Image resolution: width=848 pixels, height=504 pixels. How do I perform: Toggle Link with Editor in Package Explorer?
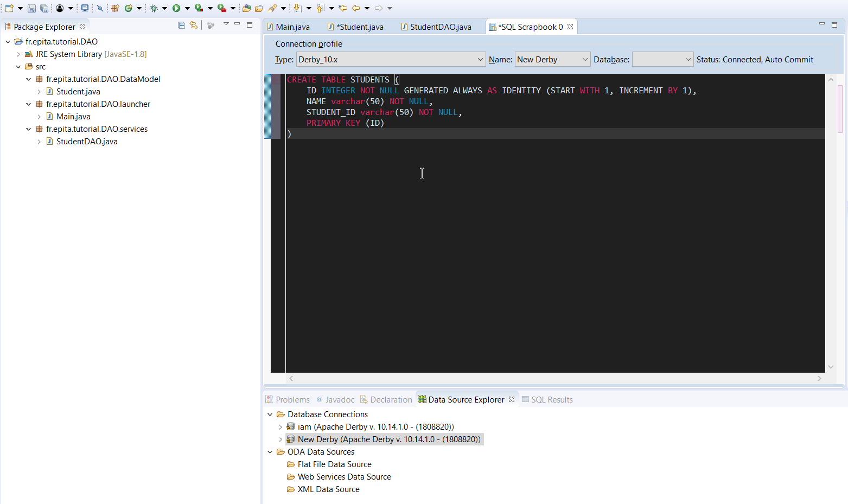click(194, 25)
